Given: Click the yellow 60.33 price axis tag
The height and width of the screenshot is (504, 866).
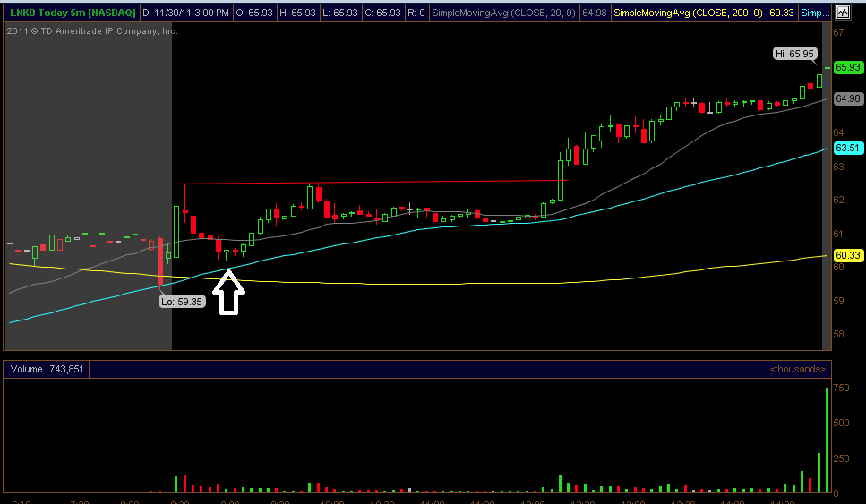Looking at the screenshot, I should click(847, 255).
